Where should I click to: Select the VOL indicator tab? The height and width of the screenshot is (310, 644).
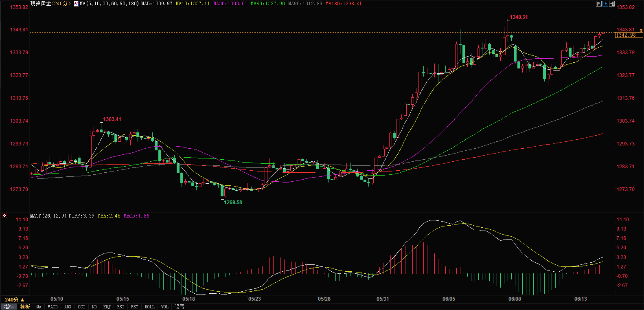tap(165, 307)
